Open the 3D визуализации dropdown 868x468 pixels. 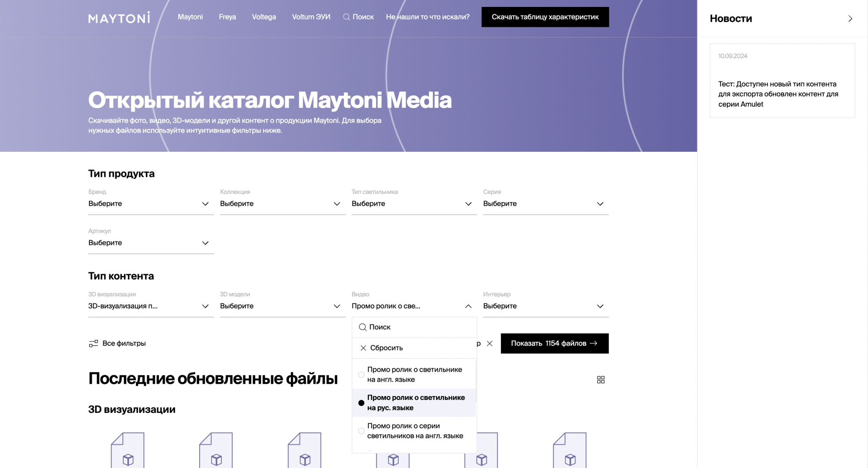(151, 306)
